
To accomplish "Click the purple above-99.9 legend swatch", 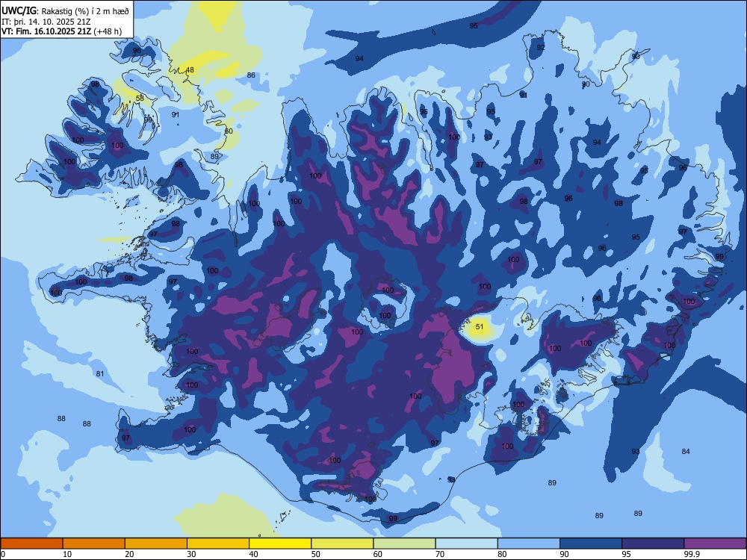I will [x=715, y=544].
